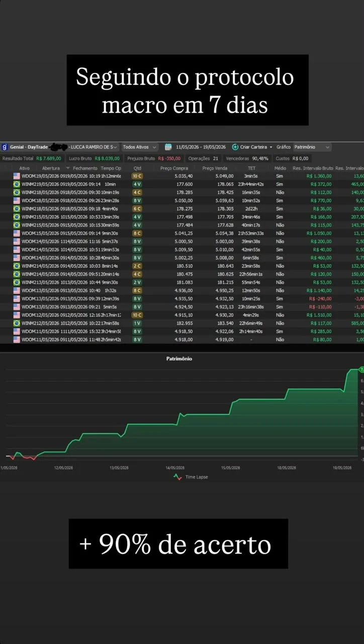
Task: Expand the Criar Carteira arrow menu
Action: [x=271, y=147]
